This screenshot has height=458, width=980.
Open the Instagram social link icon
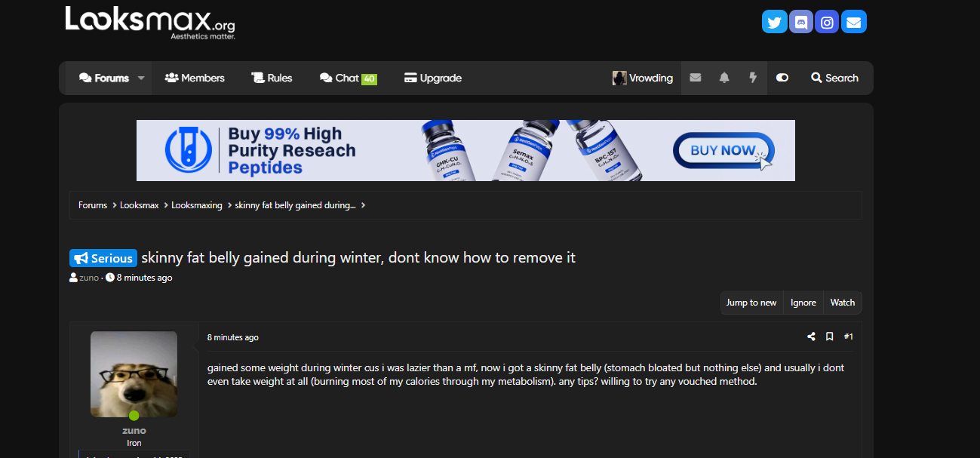pyautogui.click(x=827, y=22)
